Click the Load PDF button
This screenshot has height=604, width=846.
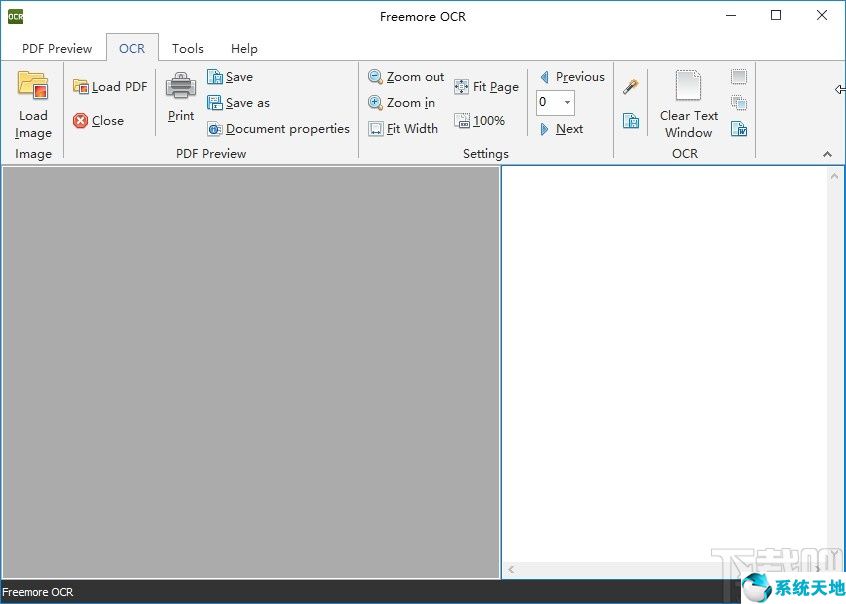(x=110, y=87)
